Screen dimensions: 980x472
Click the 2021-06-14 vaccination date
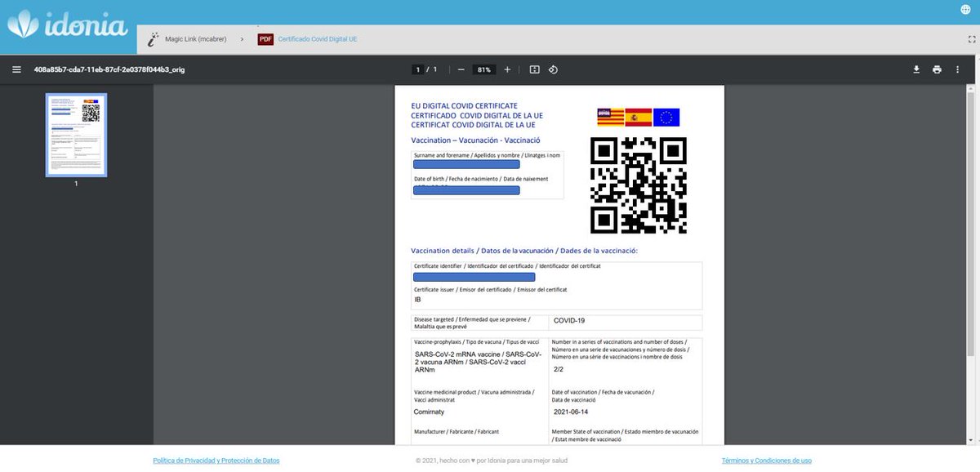pyautogui.click(x=571, y=412)
